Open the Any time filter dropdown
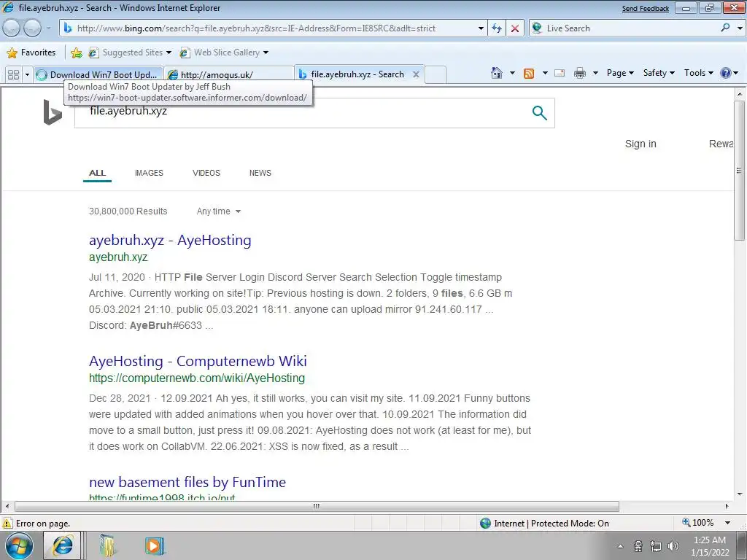The image size is (747, 560). (219, 211)
